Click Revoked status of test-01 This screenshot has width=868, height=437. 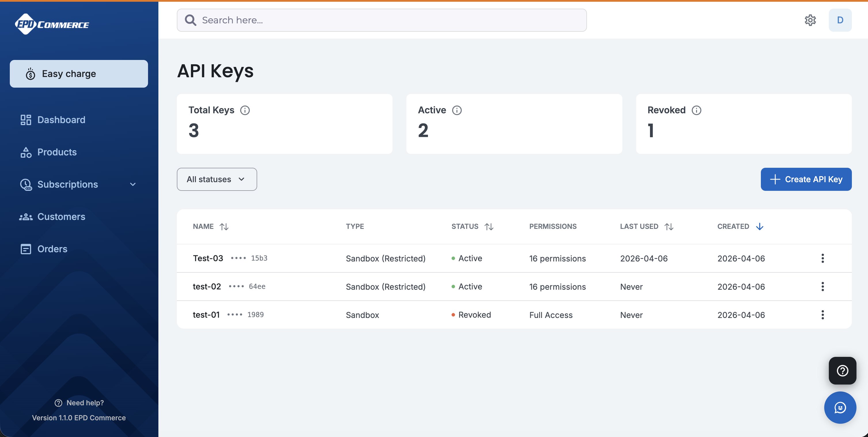tap(471, 315)
